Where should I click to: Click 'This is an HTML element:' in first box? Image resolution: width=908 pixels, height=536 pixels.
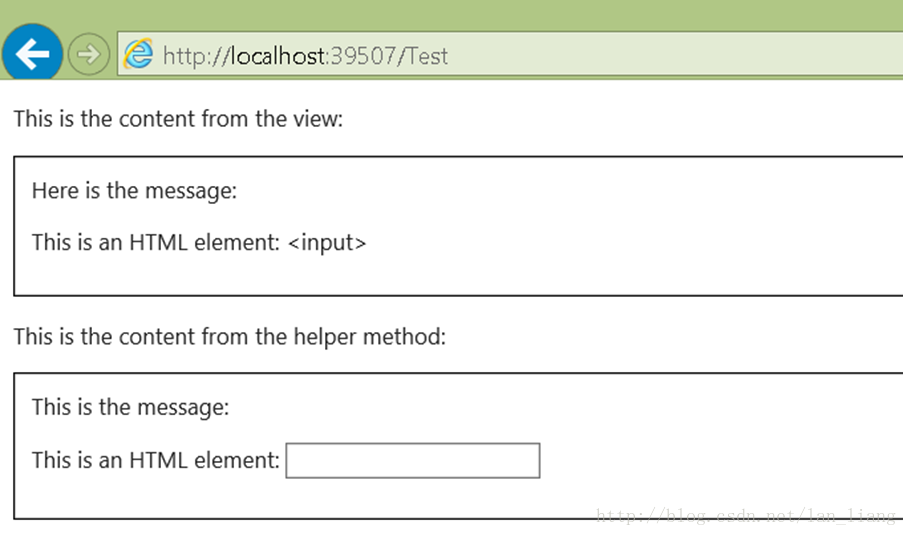tap(156, 243)
